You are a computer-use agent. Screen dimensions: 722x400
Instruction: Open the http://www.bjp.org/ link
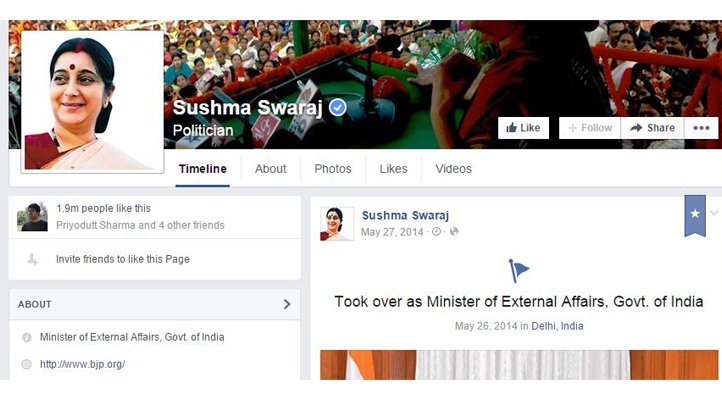pyautogui.click(x=82, y=364)
